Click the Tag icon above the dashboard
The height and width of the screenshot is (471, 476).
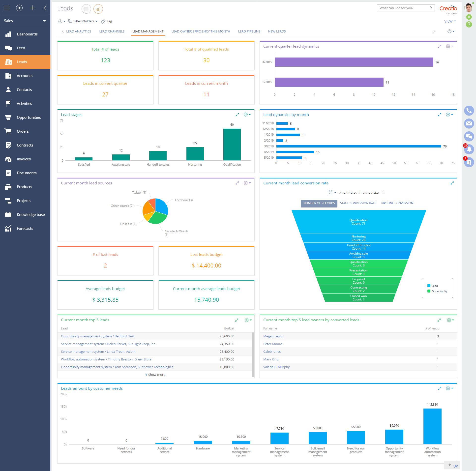point(106,21)
